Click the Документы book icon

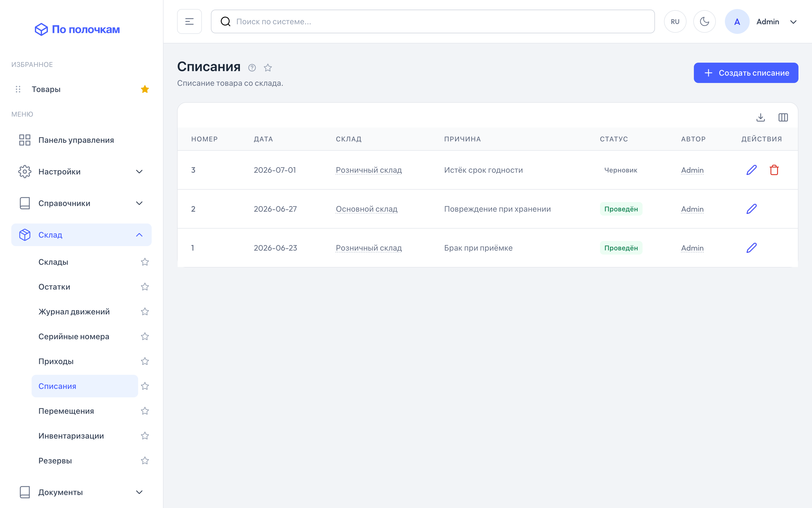tap(25, 492)
